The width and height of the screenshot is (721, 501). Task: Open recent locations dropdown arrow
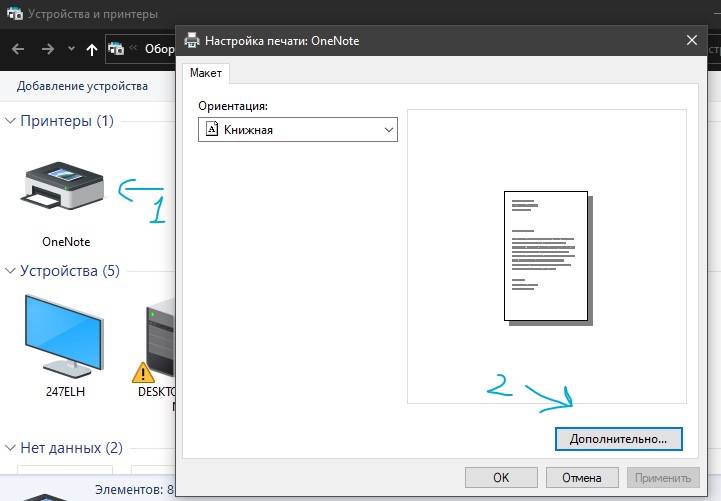coord(71,48)
